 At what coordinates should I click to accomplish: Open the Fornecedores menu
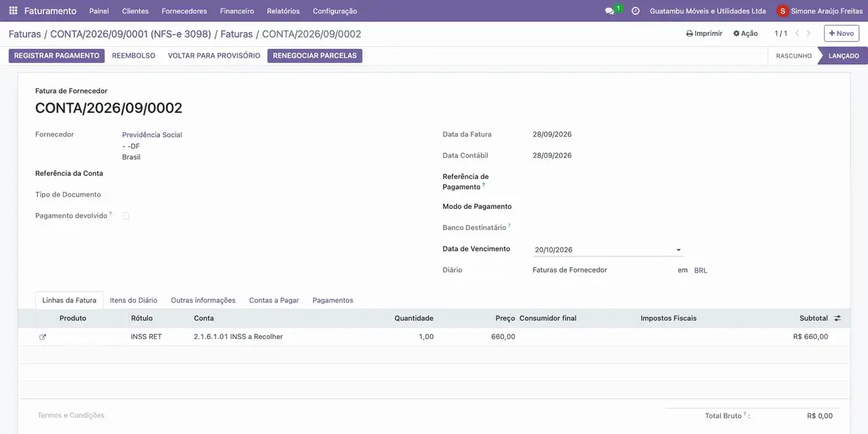pyautogui.click(x=184, y=11)
